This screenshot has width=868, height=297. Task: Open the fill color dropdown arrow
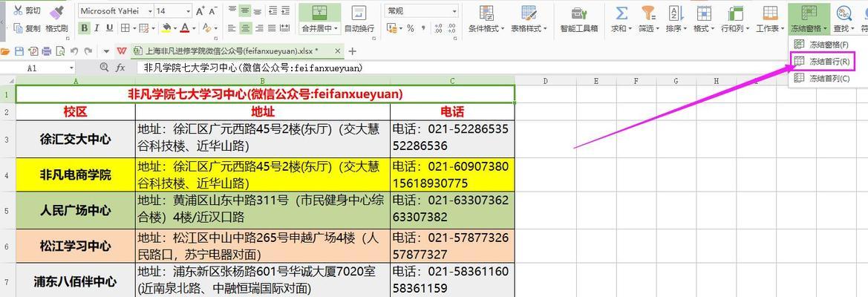[174, 27]
